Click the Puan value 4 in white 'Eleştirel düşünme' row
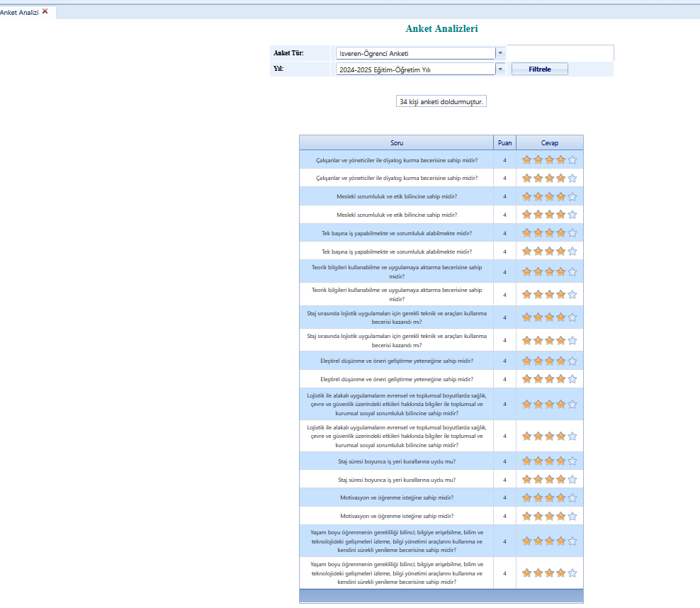 tap(505, 379)
